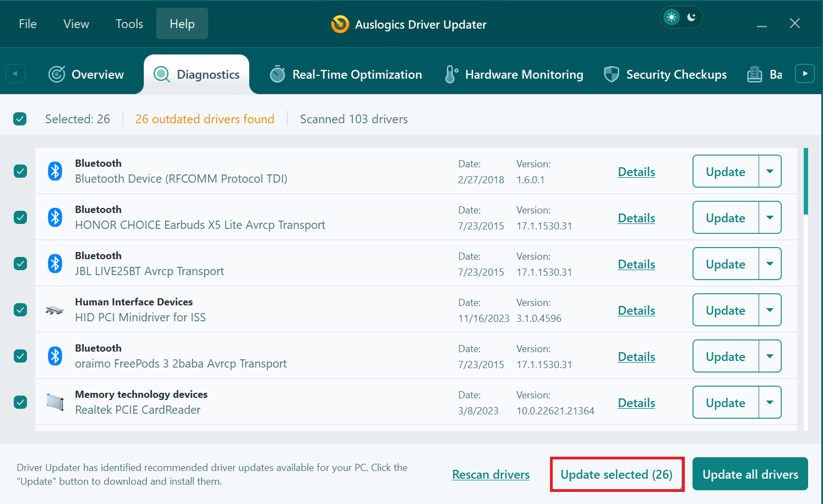823x504 pixels.
Task: Update the JBL LIVE25BT driver
Action: (726, 264)
